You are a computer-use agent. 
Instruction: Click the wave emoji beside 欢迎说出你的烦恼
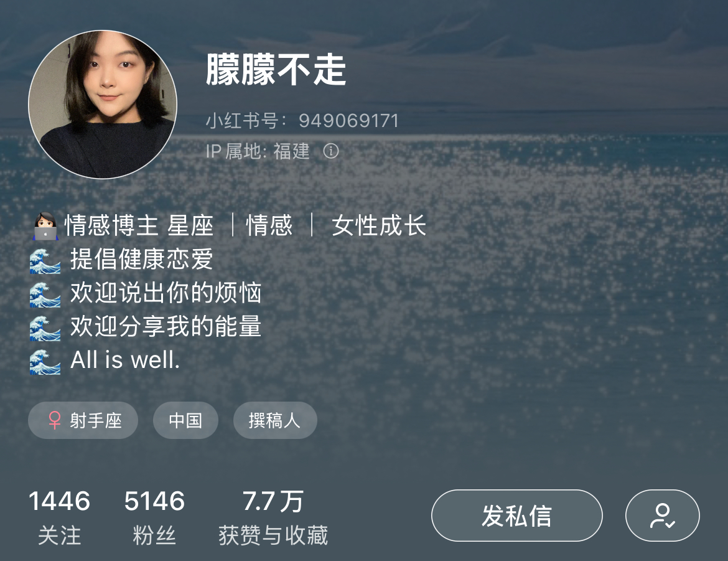[45, 294]
